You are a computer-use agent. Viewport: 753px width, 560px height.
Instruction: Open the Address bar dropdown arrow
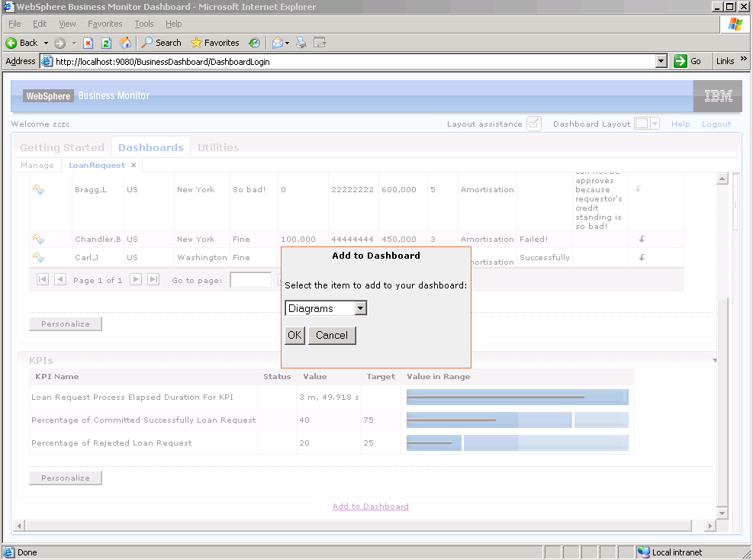661,62
